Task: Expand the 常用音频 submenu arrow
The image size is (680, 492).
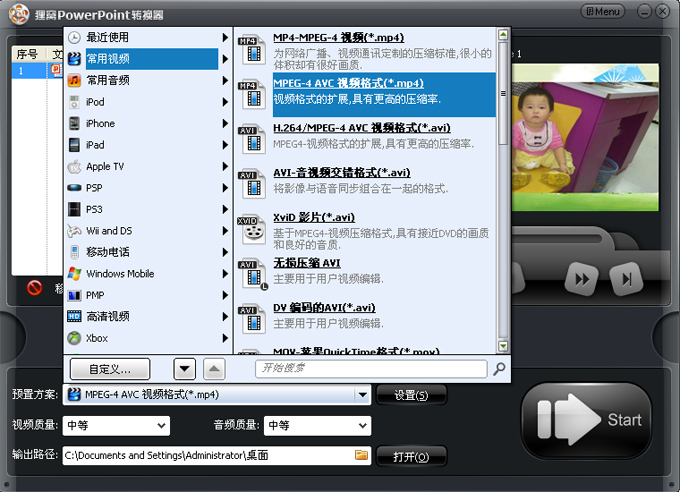Action: [225, 80]
